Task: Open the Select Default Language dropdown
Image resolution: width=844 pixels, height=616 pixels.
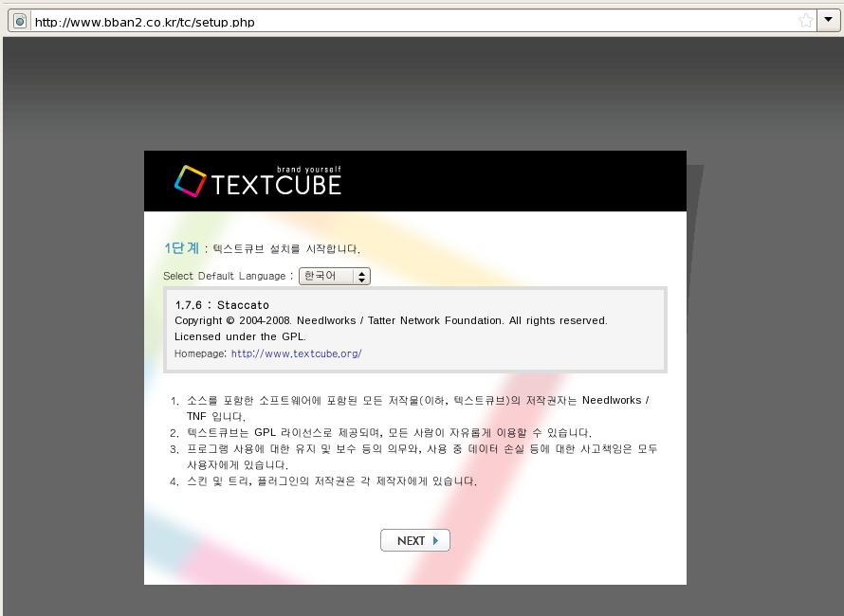Action: point(334,276)
